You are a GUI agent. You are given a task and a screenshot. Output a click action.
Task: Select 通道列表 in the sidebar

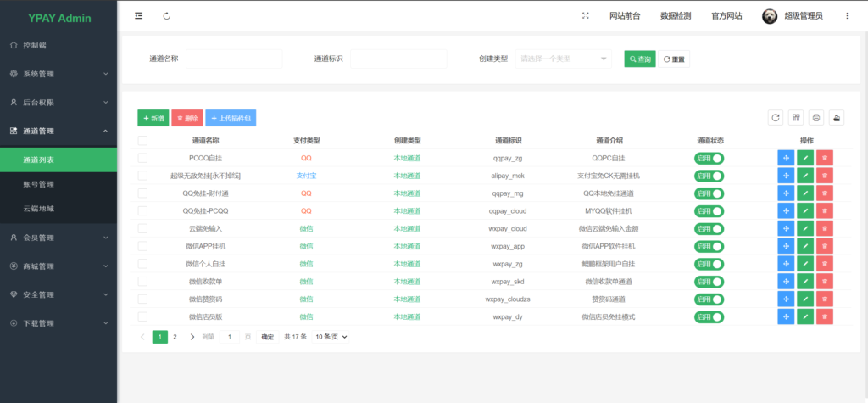[58, 160]
